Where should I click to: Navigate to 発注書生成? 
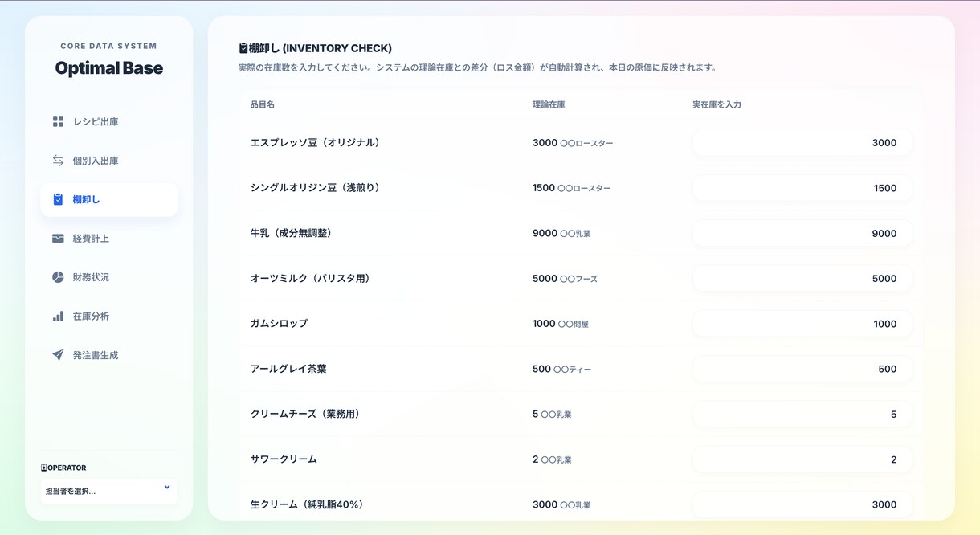(x=108, y=355)
